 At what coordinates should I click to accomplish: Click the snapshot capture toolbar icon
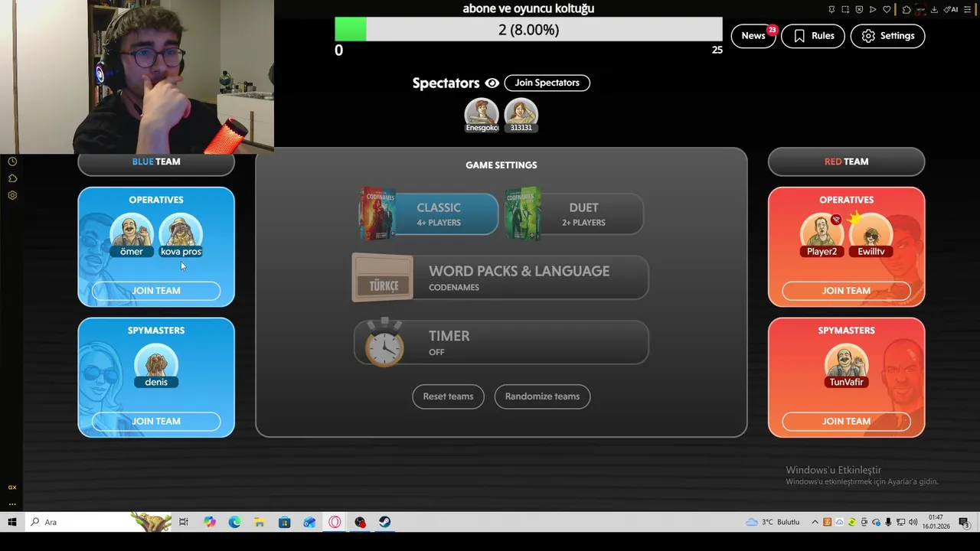(845, 9)
